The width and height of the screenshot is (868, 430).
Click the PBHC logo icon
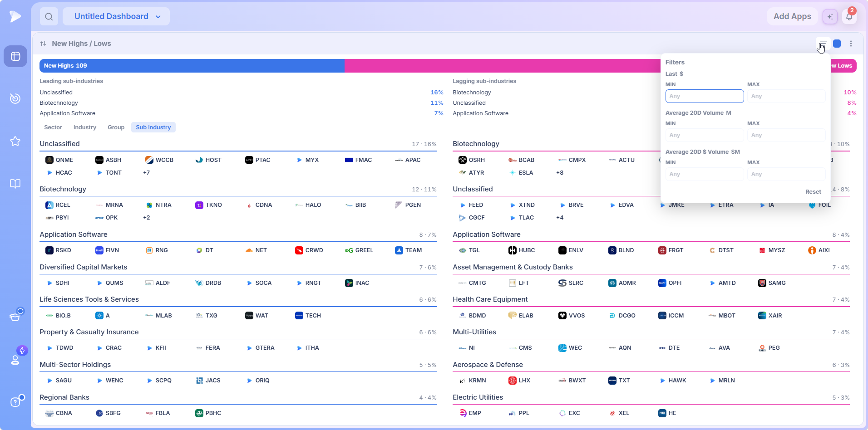point(199,413)
